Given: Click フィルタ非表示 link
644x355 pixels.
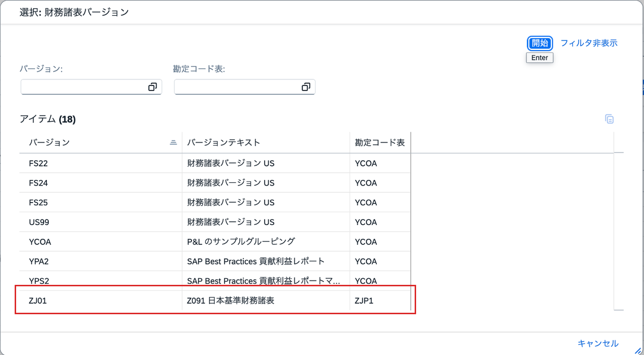Looking at the screenshot, I should (x=589, y=43).
